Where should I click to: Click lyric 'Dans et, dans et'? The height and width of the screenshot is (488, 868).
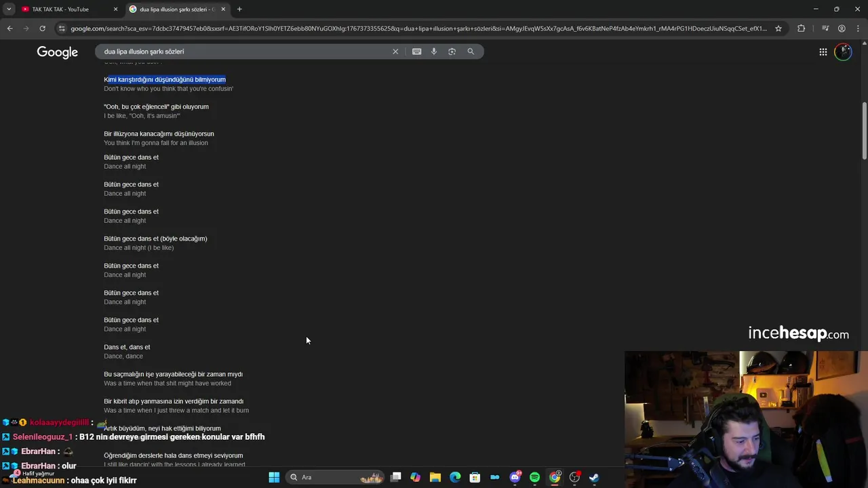127,347
